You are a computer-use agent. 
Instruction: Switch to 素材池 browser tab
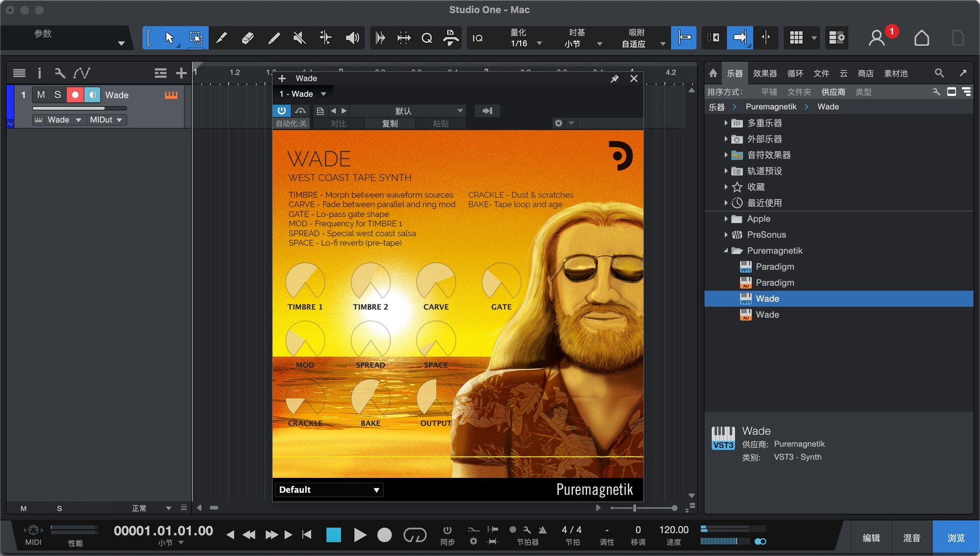point(896,73)
